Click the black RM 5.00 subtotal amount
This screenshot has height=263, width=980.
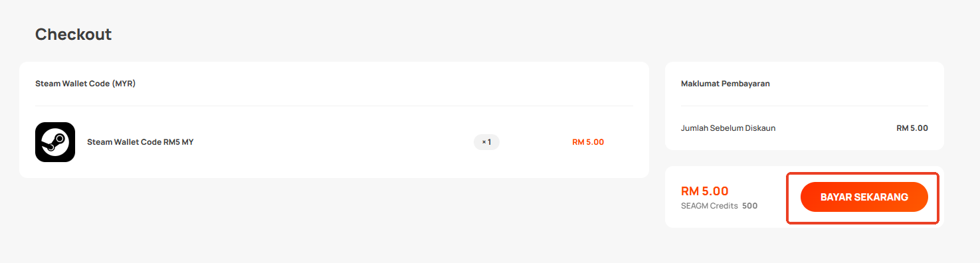click(x=912, y=128)
